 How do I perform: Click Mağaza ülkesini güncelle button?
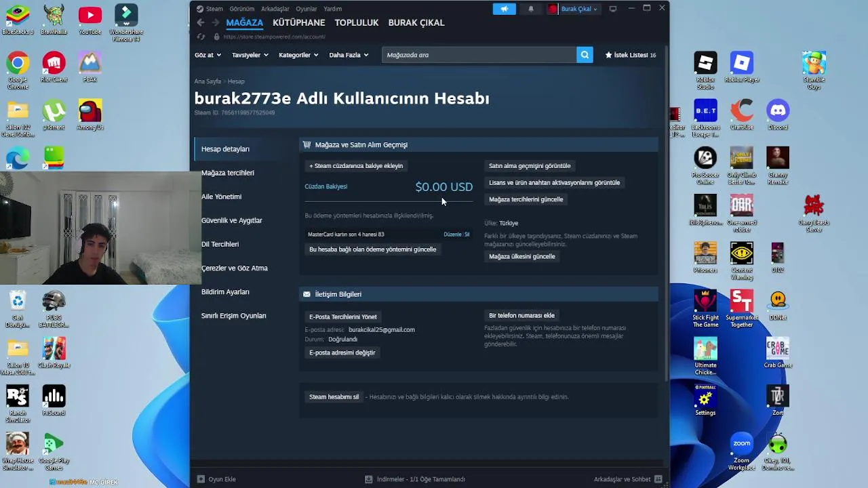(x=522, y=256)
